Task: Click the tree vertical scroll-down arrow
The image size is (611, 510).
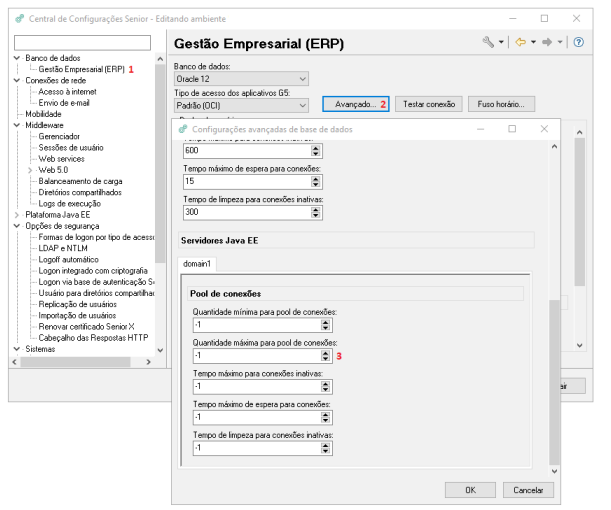Action: (160, 350)
